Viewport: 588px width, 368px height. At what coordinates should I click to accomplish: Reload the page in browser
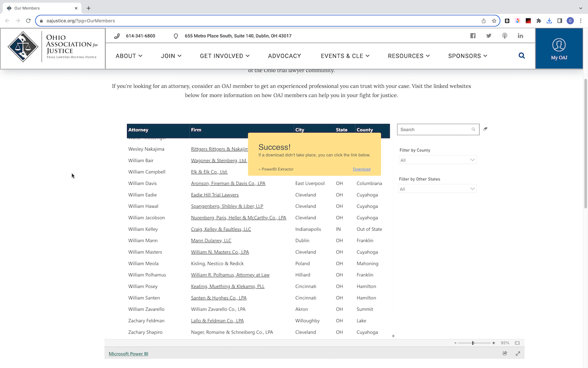[28, 21]
